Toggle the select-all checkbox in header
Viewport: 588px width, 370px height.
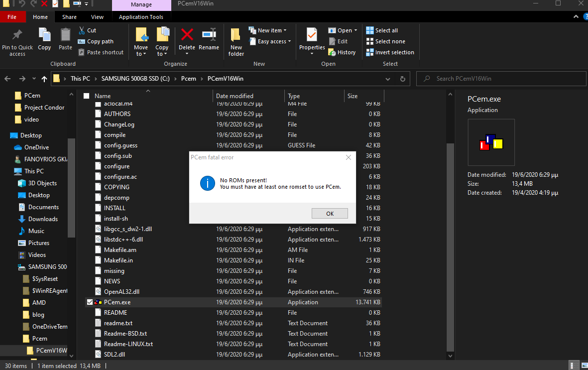click(x=86, y=96)
